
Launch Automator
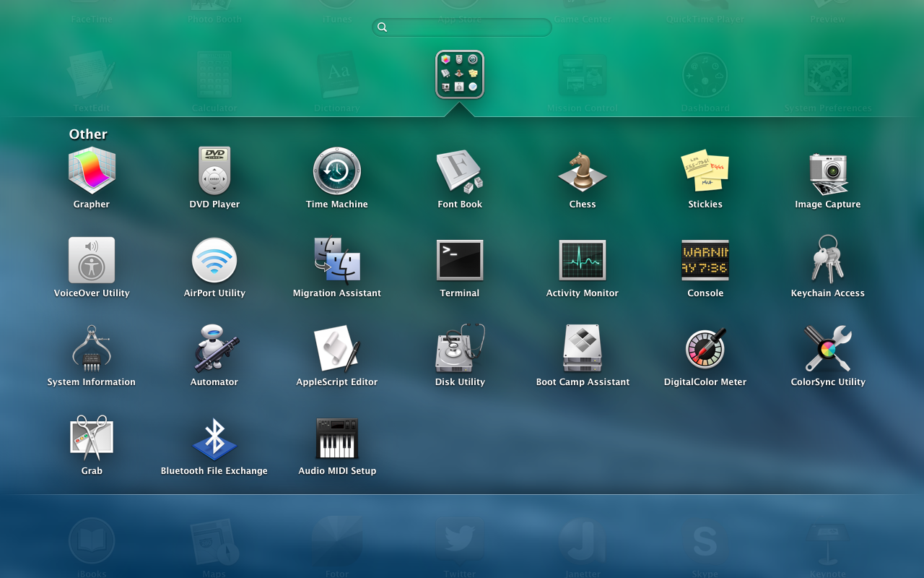click(214, 349)
